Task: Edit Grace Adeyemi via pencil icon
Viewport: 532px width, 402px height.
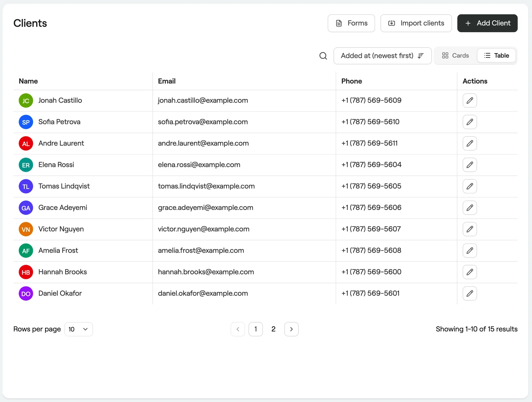Action: [470, 208]
